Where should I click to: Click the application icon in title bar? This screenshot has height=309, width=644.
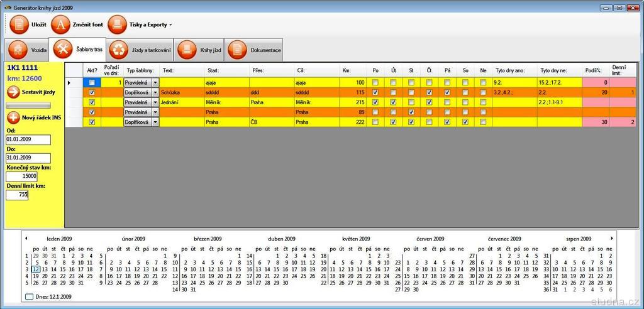8,7
